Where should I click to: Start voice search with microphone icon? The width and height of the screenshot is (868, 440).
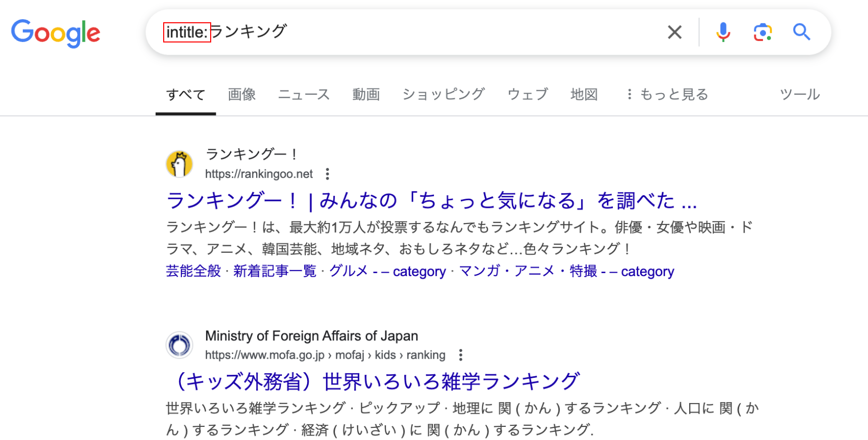pyautogui.click(x=723, y=32)
